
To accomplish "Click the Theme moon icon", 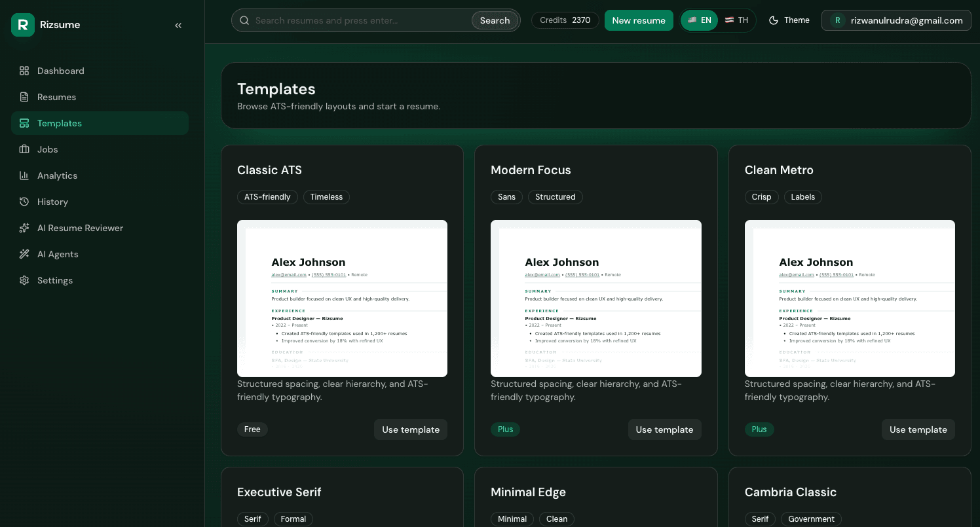I will tap(774, 20).
